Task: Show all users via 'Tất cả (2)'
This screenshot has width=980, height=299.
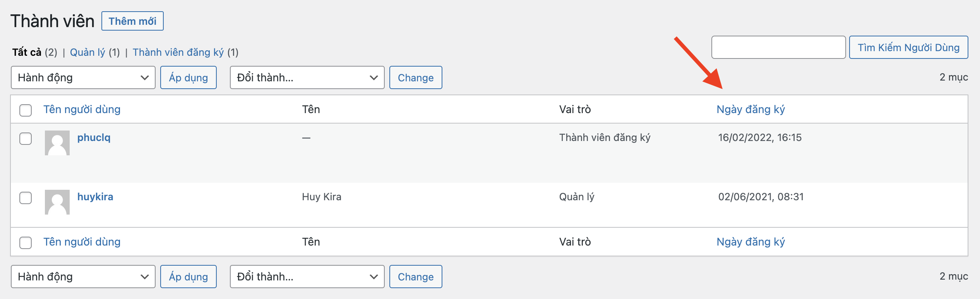Action: click(26, 52)
